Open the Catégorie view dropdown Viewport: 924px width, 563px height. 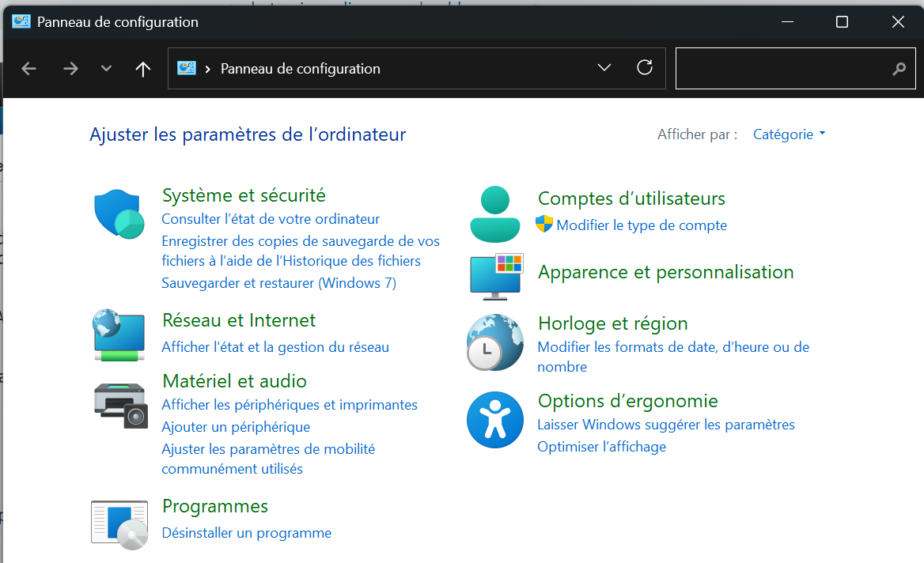click(788, 134)
